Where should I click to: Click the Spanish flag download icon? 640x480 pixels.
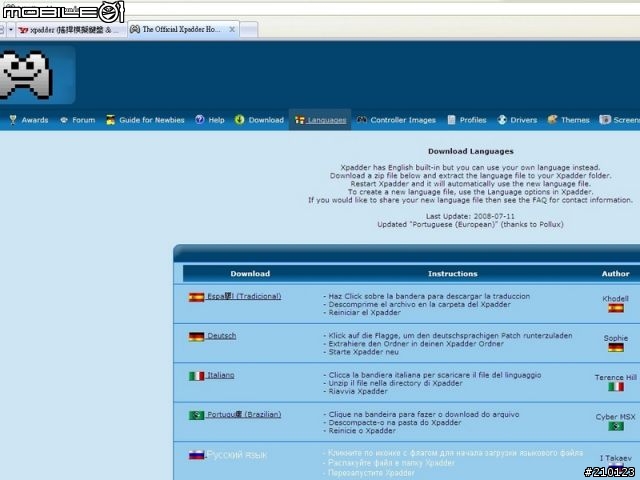tap(196, 297)
